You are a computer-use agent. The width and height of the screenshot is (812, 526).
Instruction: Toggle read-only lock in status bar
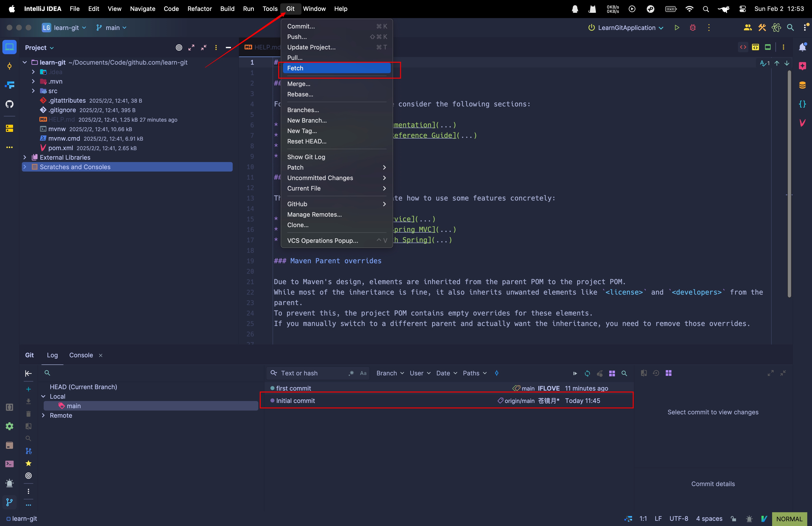733,518
